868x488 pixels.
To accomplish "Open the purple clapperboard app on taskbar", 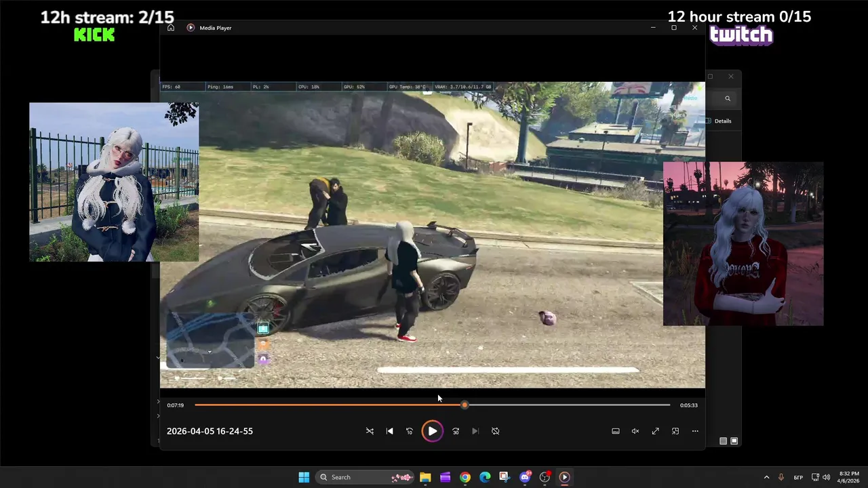I will point(446,477).
